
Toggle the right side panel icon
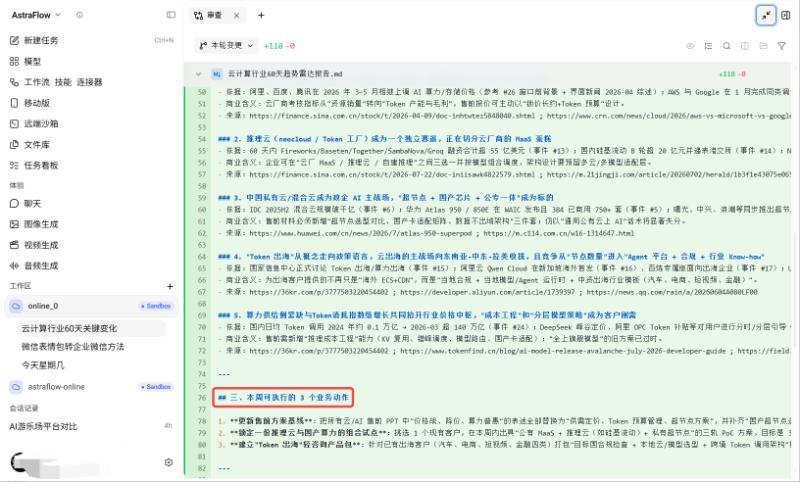coord(786,15)
